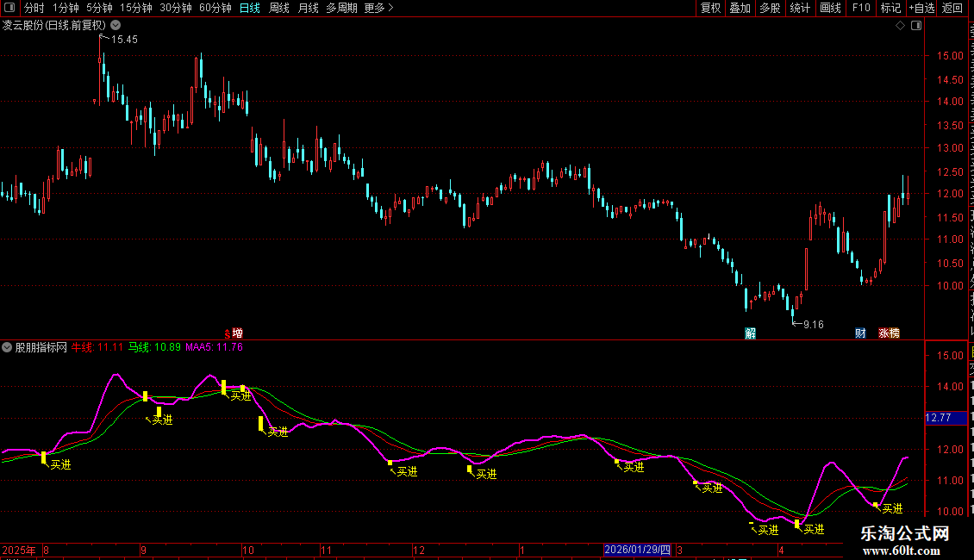Open the 多周期 multi-period view
The image size is (974, 560).
[341, 8]
